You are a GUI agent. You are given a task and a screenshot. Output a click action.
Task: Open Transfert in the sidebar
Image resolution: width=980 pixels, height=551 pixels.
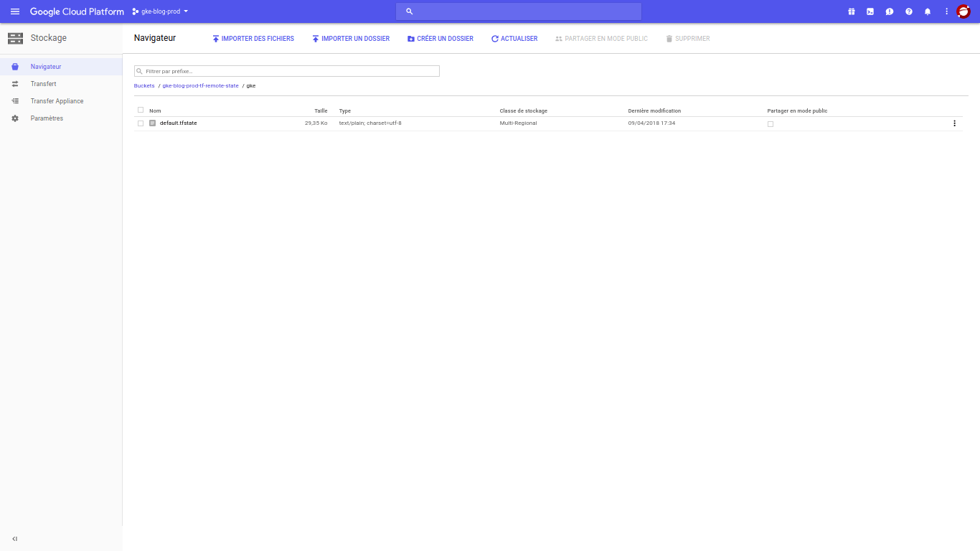[x=43, y=84]
